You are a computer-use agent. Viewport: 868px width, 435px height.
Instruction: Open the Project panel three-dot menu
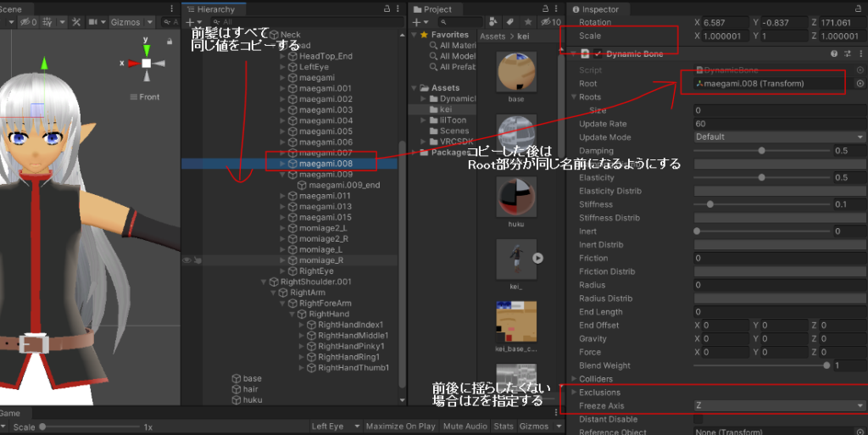[556, 8]
